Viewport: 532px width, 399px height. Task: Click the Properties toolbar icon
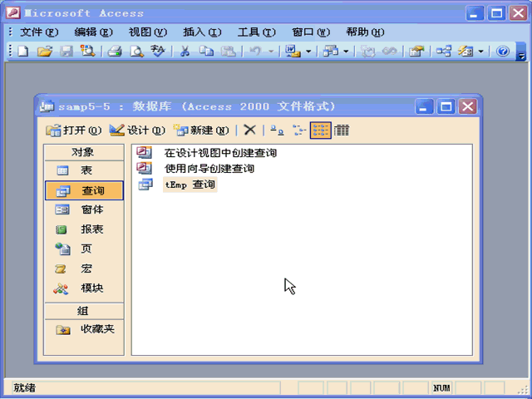pyautogui.click(x=416, y=52)
